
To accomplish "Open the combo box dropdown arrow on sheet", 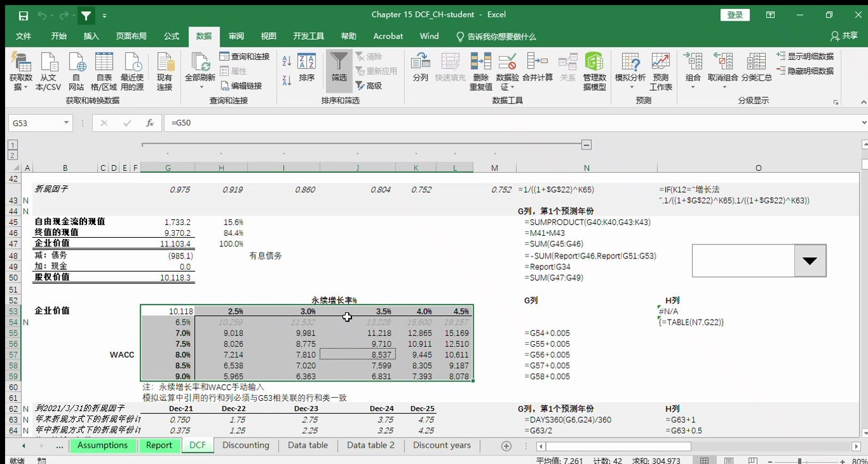I will (809, 260).
